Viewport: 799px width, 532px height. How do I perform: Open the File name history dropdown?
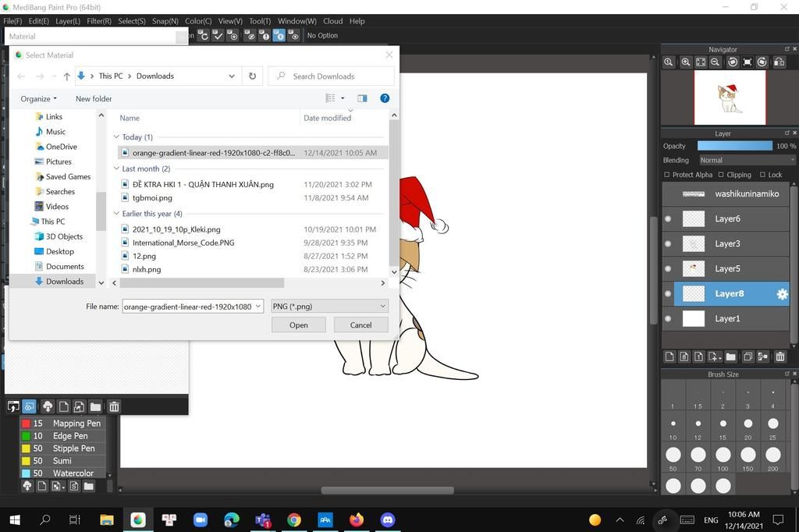coord(257,307)
